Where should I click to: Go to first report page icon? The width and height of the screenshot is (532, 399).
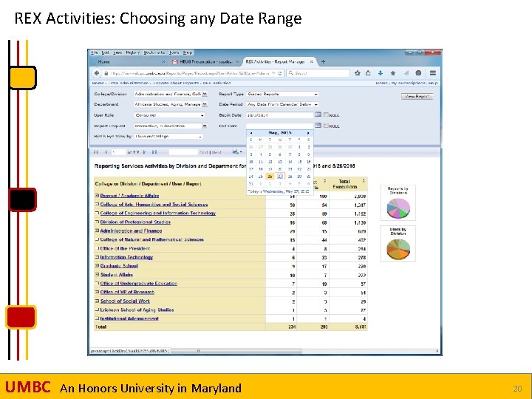coord(96,152)
